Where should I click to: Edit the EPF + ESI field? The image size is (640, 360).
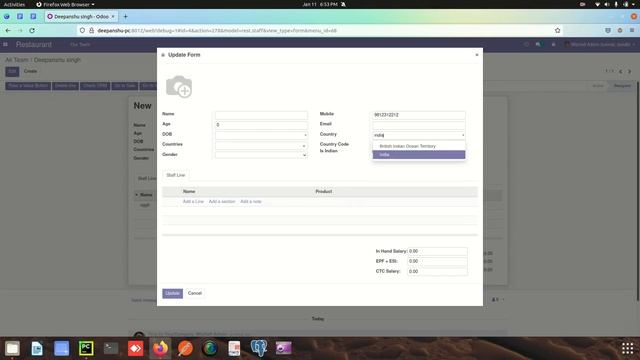click(437, 261)
